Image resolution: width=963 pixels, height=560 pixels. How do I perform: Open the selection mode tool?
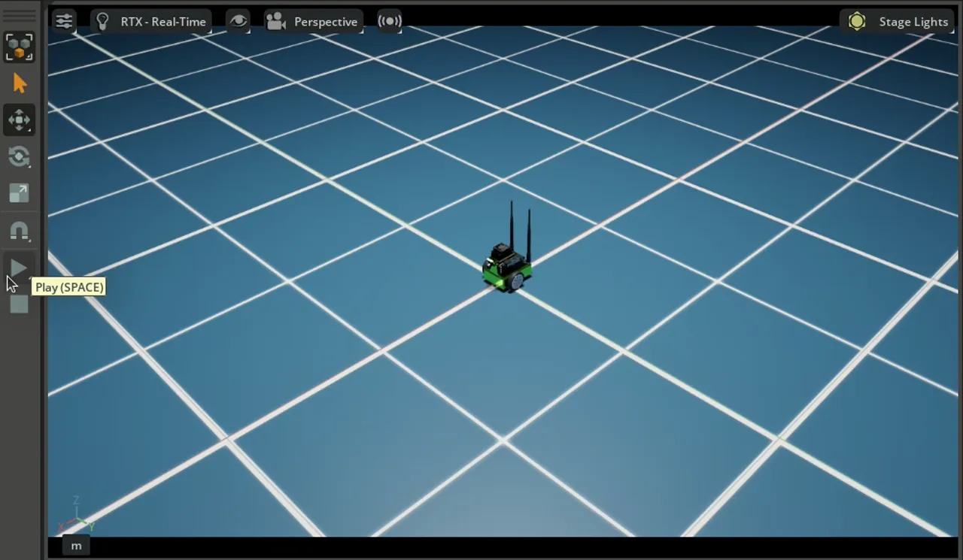click(19, 47)
